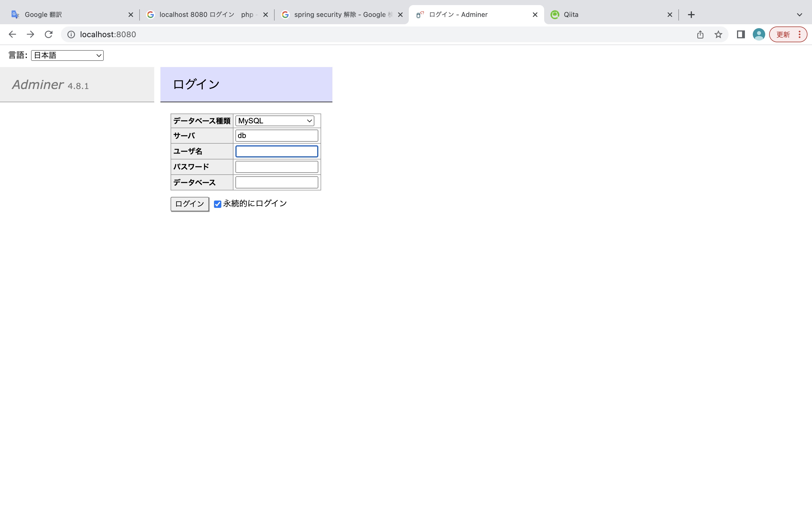Expand the tab search chevron
The height and width of the screenshot is (507, 812).
click(799, 15)
